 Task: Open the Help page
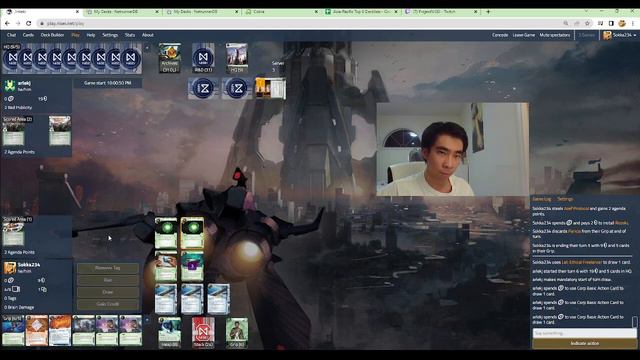91,35
